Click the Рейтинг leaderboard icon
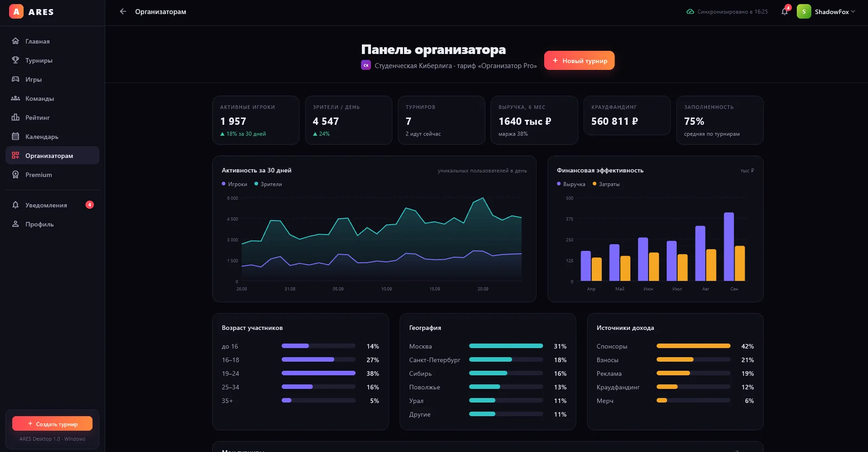Screen dimensions: 868x452 15,118
